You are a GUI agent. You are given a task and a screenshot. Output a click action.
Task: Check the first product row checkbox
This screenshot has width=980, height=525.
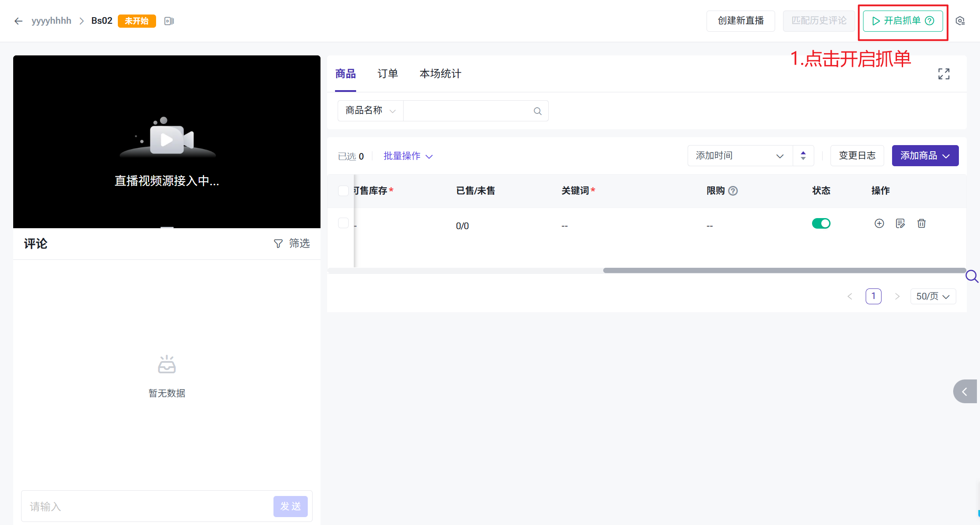tap(343, 223)
